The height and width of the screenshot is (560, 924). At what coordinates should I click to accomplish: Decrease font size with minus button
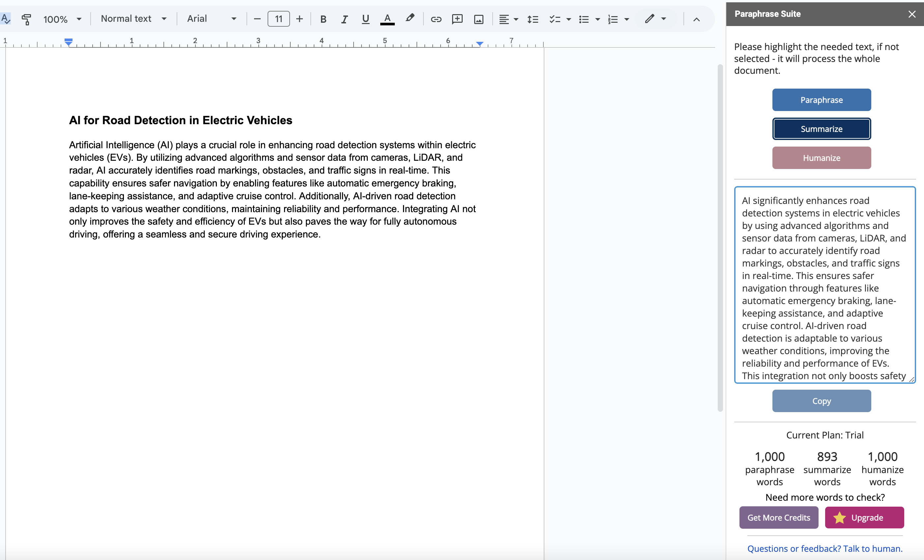coord(257,19)
